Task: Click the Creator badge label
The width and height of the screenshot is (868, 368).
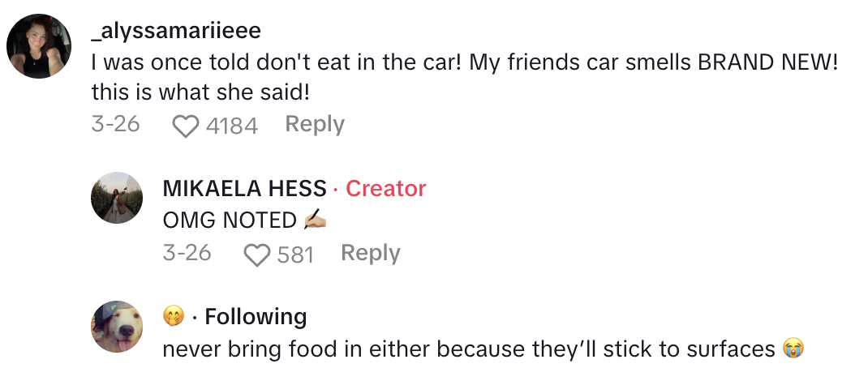Action: [x=386, y=189]
